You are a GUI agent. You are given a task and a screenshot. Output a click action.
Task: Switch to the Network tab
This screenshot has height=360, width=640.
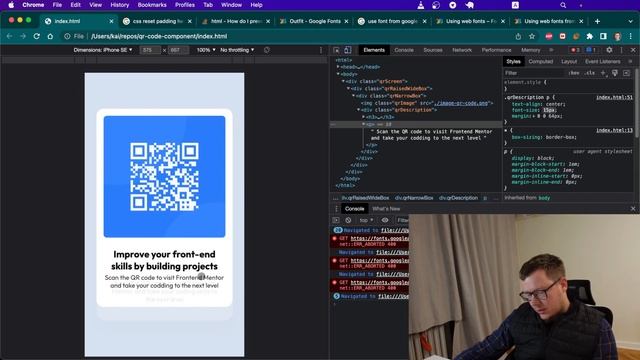click(x=462, y=50)
